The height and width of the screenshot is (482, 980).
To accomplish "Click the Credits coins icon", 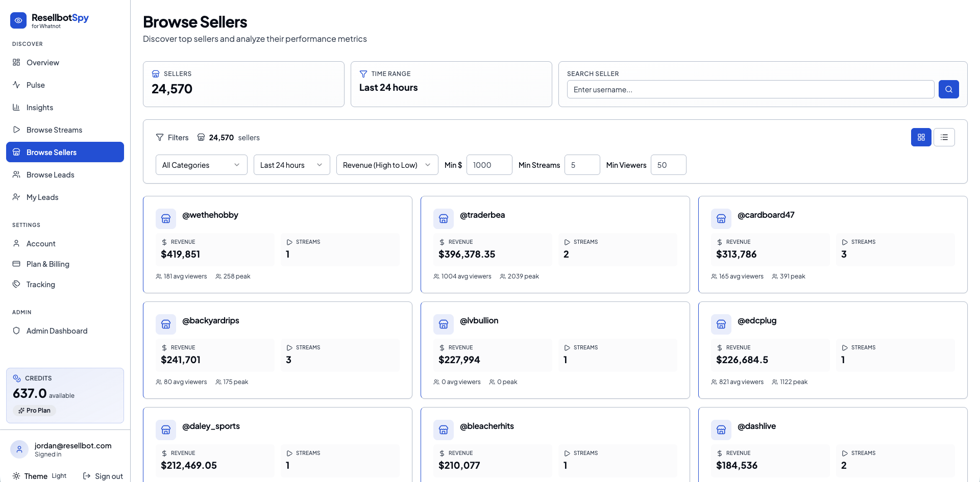I will (x=17, y=378).
